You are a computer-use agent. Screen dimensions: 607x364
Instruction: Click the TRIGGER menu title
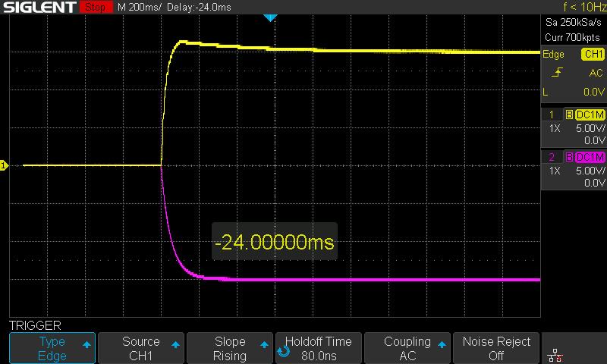coord(35,325)
